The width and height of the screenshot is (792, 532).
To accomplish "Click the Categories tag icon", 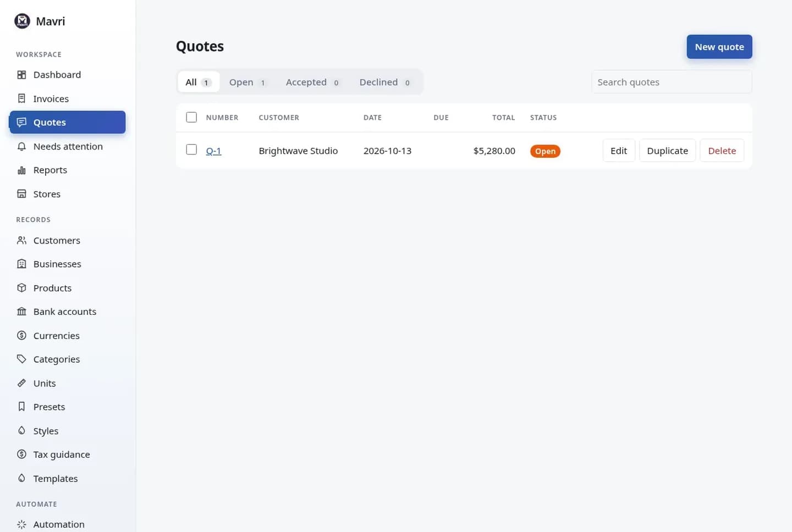I will point(21,359).
